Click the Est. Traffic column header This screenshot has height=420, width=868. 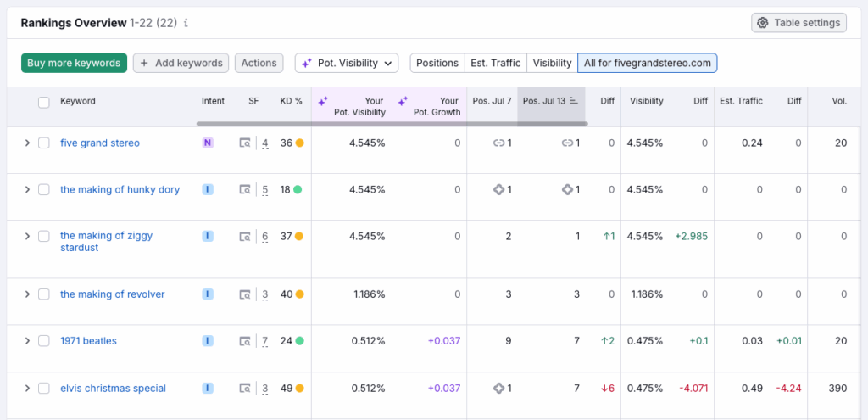point(741,101)
